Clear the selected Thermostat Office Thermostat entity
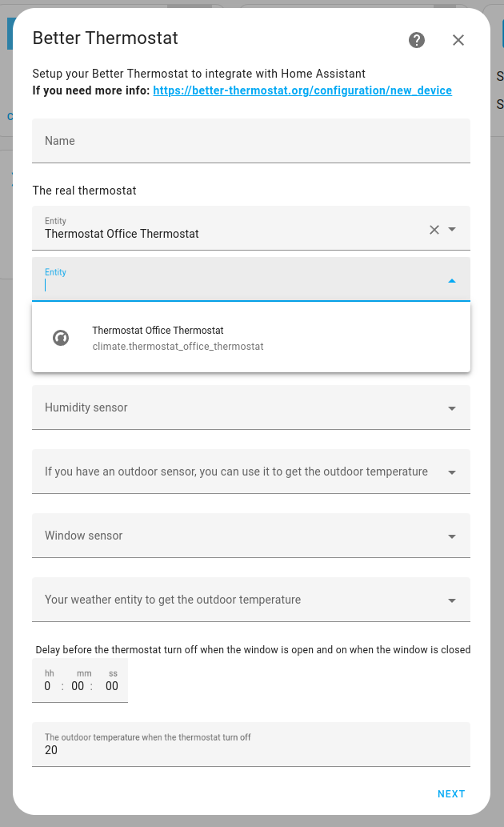The image size is (504, 827). coord(434,229)
